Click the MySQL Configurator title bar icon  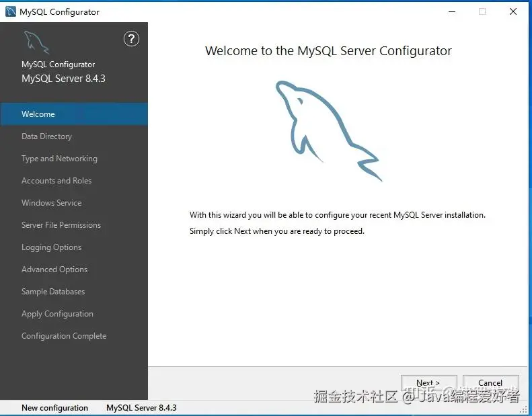click(x=11, y=11)
